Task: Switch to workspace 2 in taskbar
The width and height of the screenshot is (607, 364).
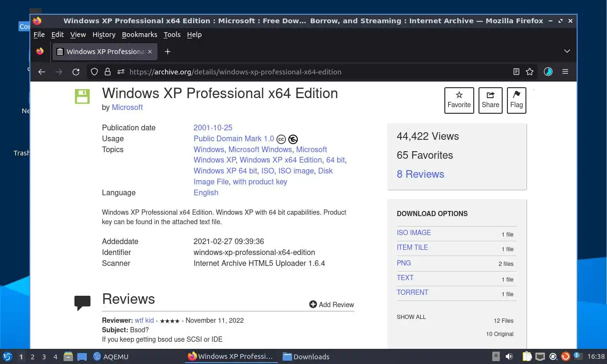Action: (32, 357)
